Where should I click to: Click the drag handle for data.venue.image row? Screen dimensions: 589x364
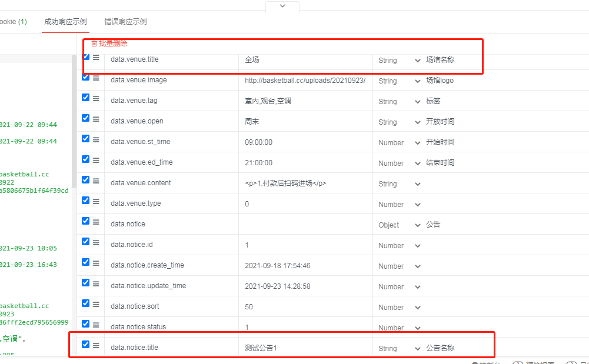(x=96, y=78)
